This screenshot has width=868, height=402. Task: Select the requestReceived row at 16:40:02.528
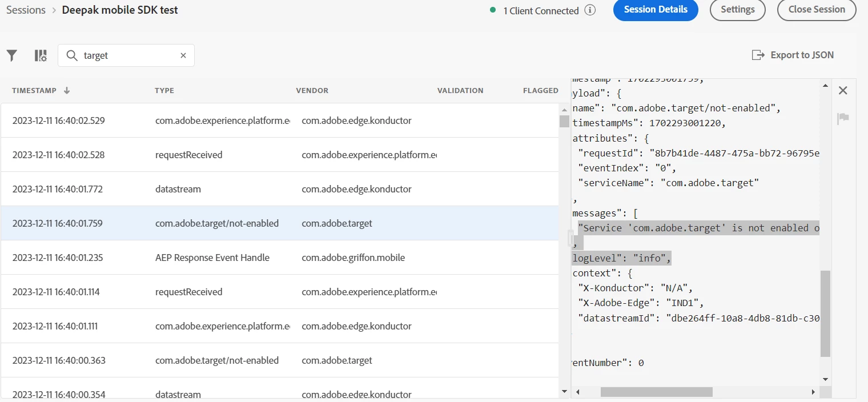(x=280, y=155)
